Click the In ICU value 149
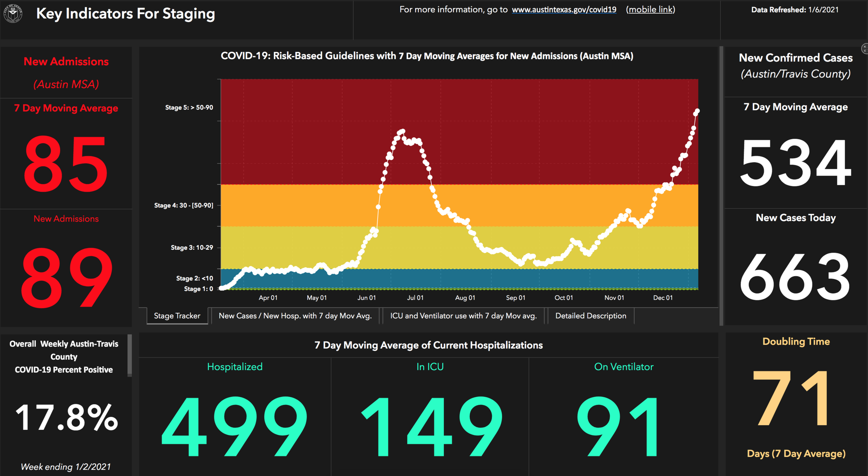 430,426
